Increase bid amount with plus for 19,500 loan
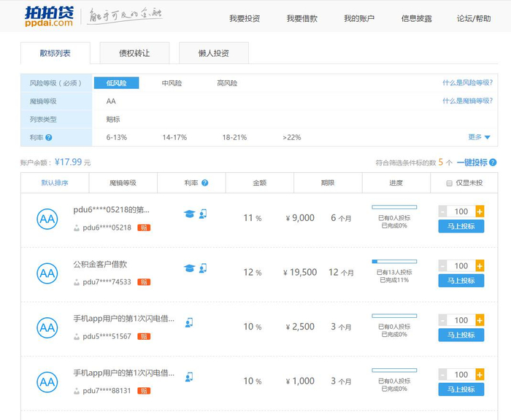This screenshot has width=511, height=420. pos(480,266)
